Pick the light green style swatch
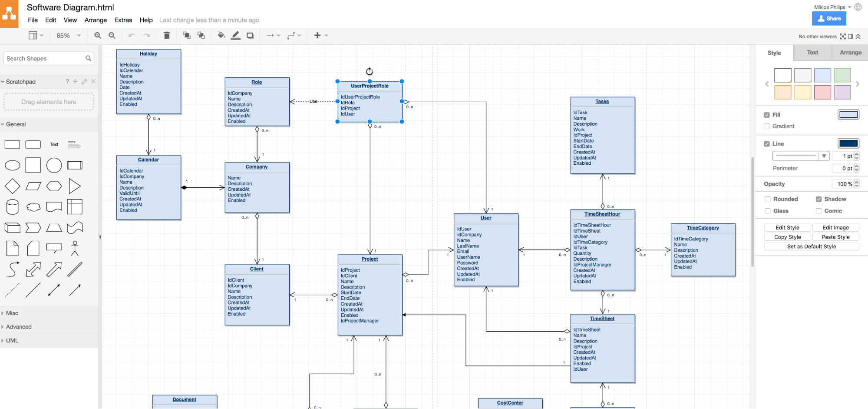Viewport: 868px width, 409px height. click(842, 75)
